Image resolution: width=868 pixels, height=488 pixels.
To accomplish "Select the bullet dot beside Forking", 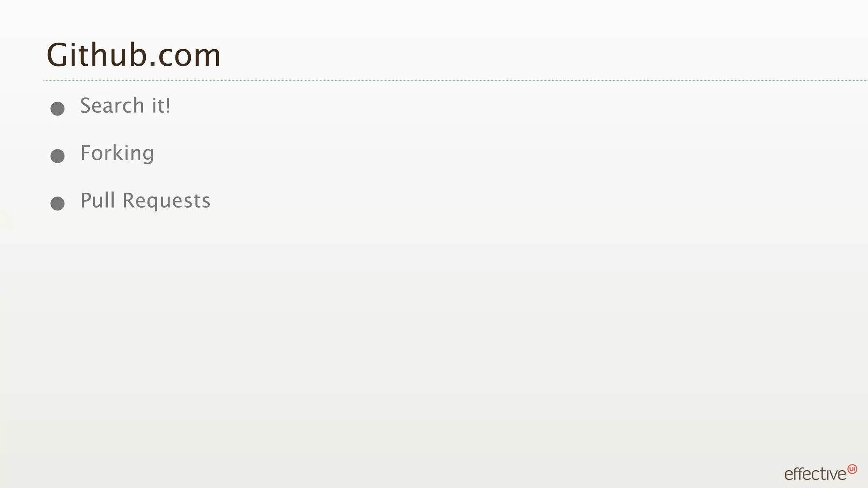I will [58, 156].
